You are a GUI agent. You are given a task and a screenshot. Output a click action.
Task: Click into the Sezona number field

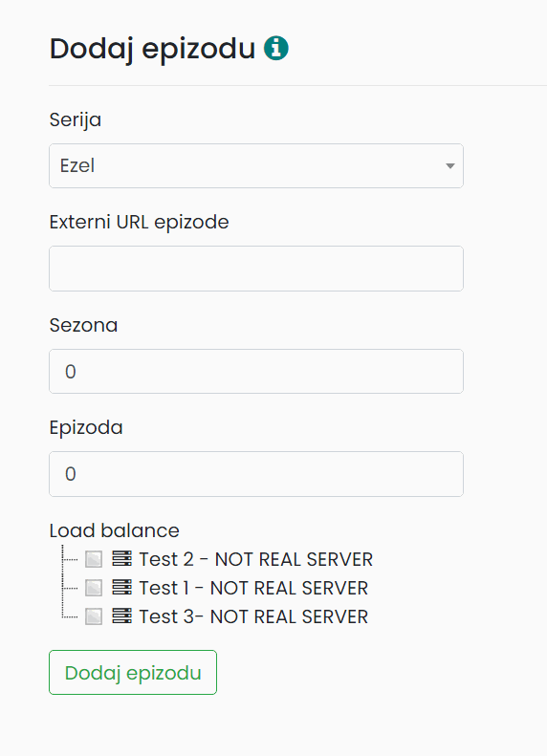[256, 371]
